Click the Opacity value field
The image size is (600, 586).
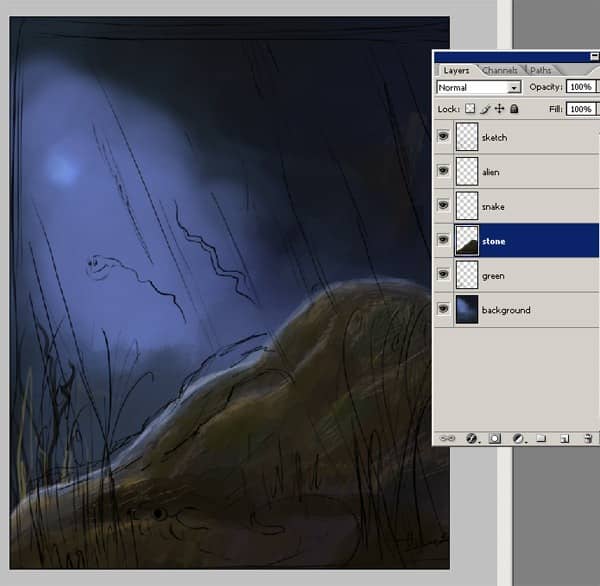581,87
